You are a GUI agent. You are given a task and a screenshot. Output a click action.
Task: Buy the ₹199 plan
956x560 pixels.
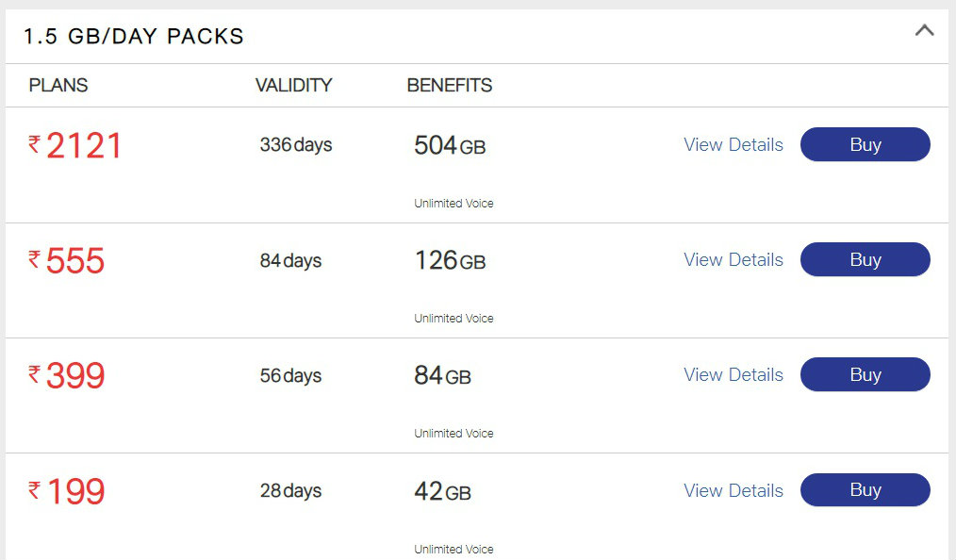865,490
